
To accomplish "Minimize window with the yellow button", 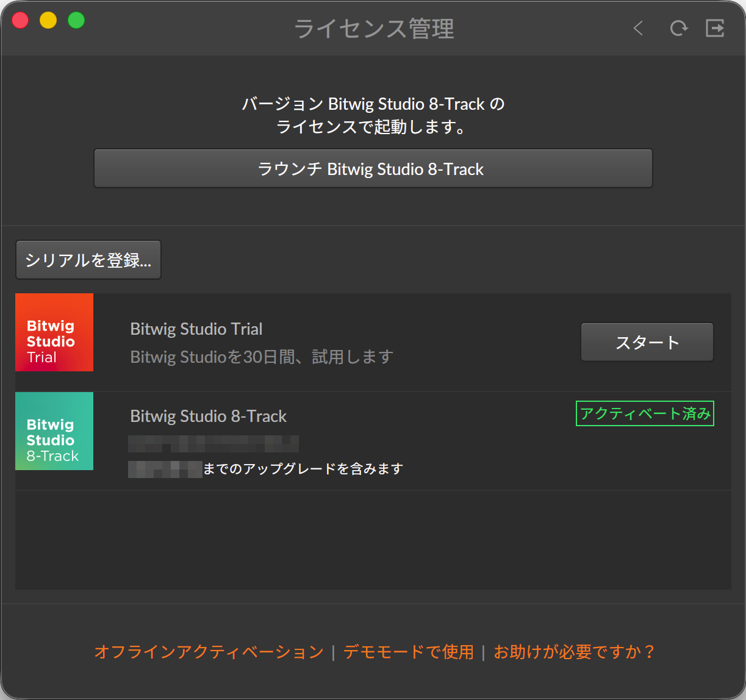I will tap(48, 20).
